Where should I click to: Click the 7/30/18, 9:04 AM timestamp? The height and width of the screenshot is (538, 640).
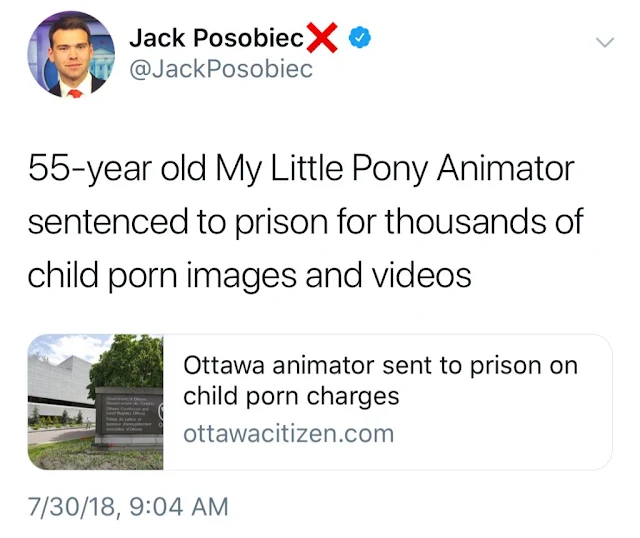(x=128, y=507)
